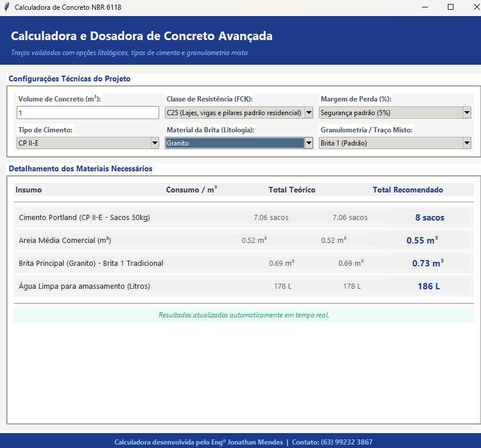Click the 'Volume de Concreto (m³):' label
Screen dimensions: 481x448
point(60,99)
